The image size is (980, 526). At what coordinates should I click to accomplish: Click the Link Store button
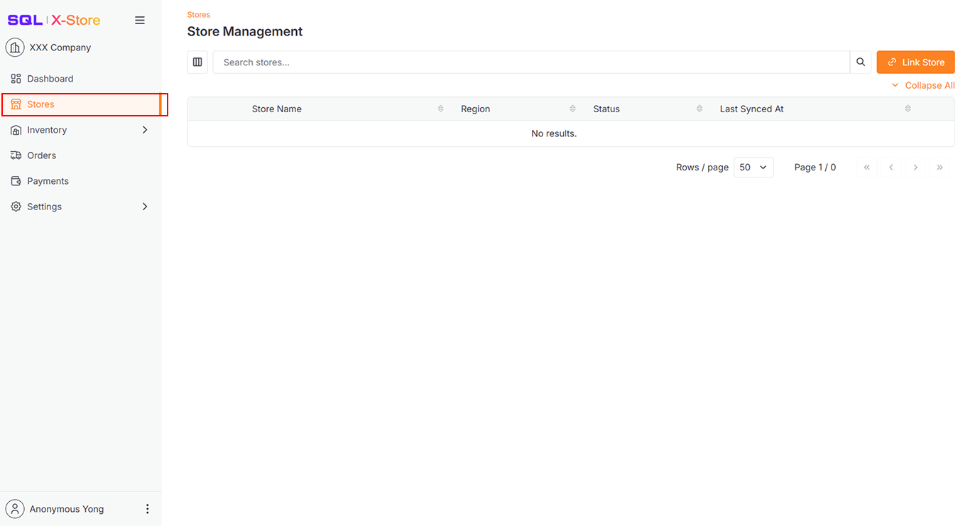[915, 62]
